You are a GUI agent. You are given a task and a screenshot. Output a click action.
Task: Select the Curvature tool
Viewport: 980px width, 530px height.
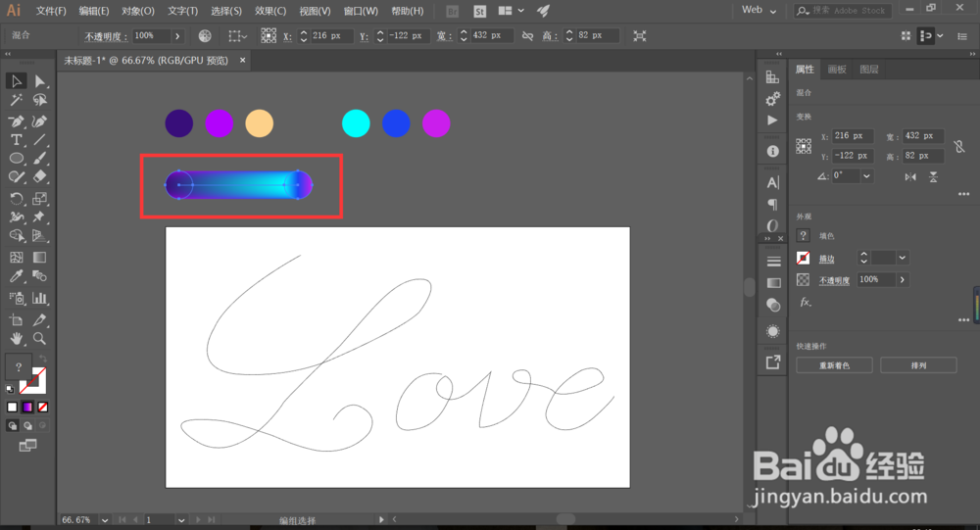point(39,121)
